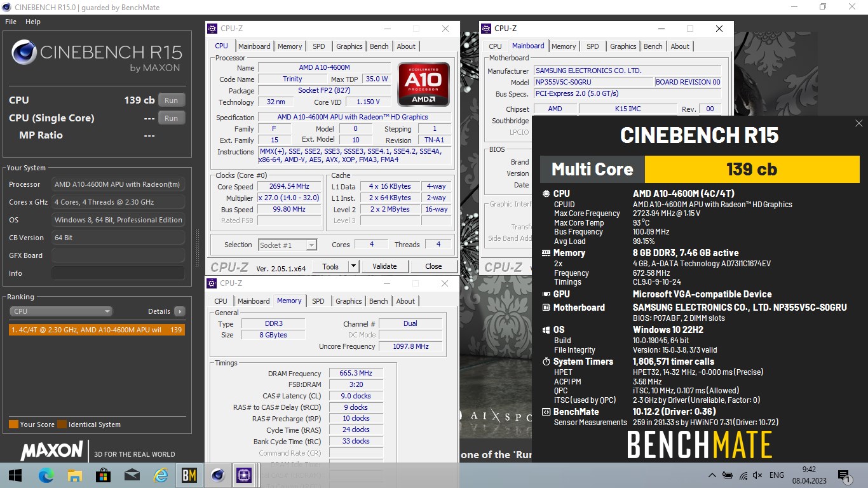Open Graphics tab in first CPU-Z window
868x488 pixels.
pos(349,46)
